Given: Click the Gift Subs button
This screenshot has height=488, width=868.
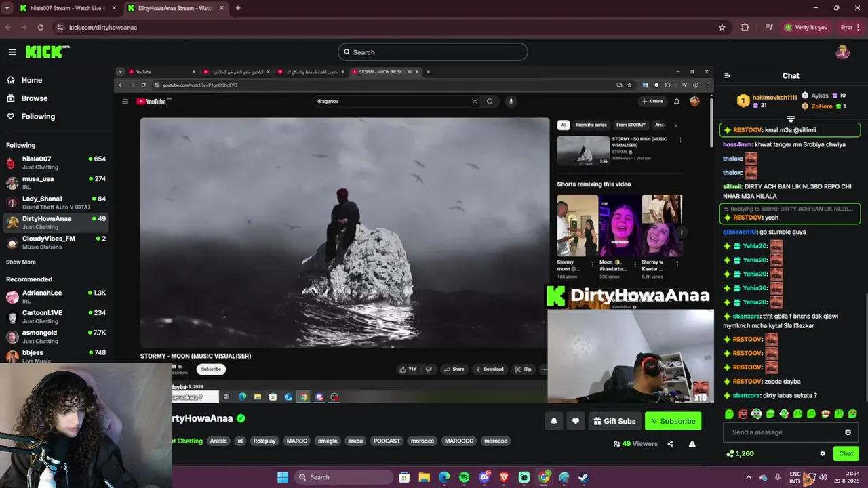Looking at the screenshot, I should click(614, 421).
